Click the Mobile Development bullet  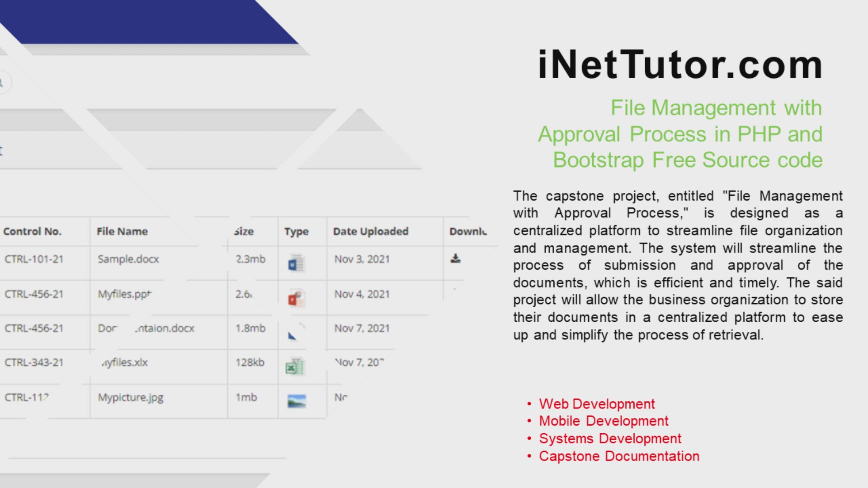pos(604,421)
